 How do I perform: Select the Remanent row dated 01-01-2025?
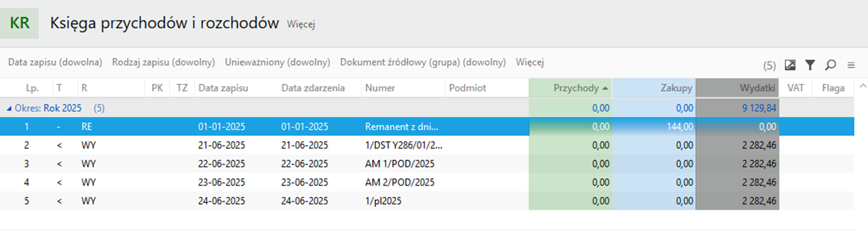[427, 127]
